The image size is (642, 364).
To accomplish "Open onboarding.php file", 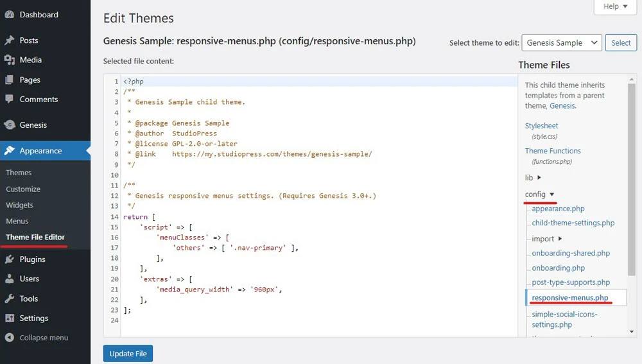I will (x=558, y=268).
